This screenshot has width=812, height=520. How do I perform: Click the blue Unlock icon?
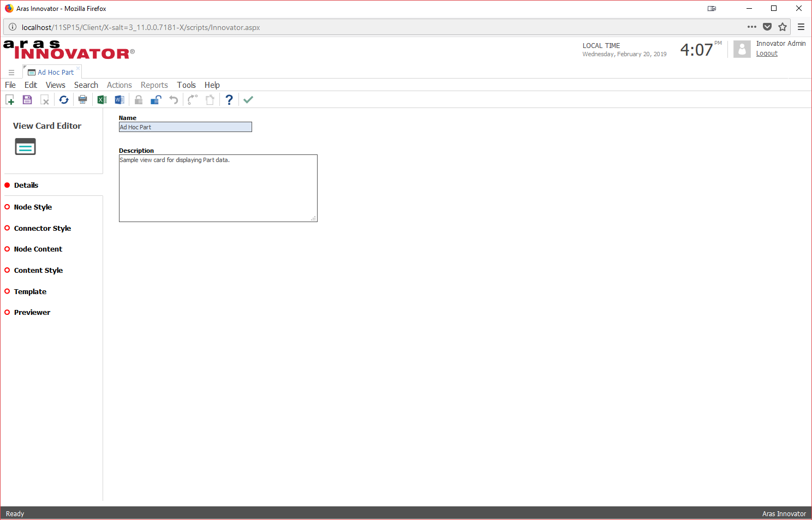pyautogui.click(x=156, y=100)
